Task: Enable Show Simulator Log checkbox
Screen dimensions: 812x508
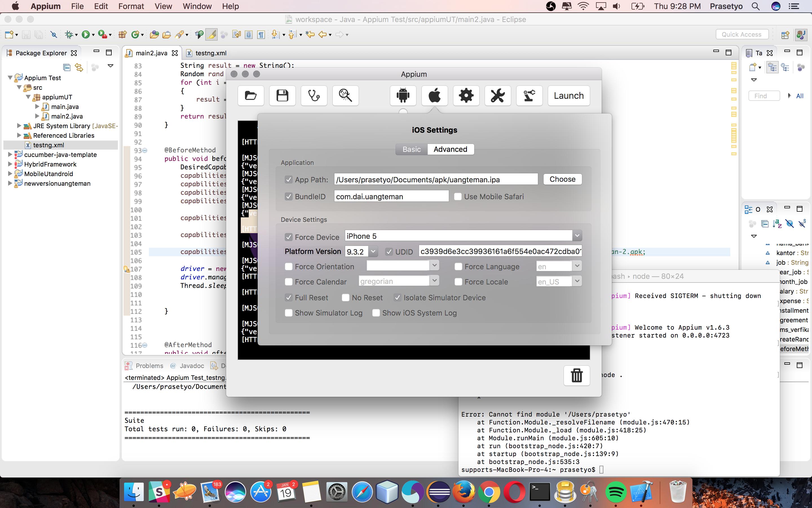Action: 288,313
